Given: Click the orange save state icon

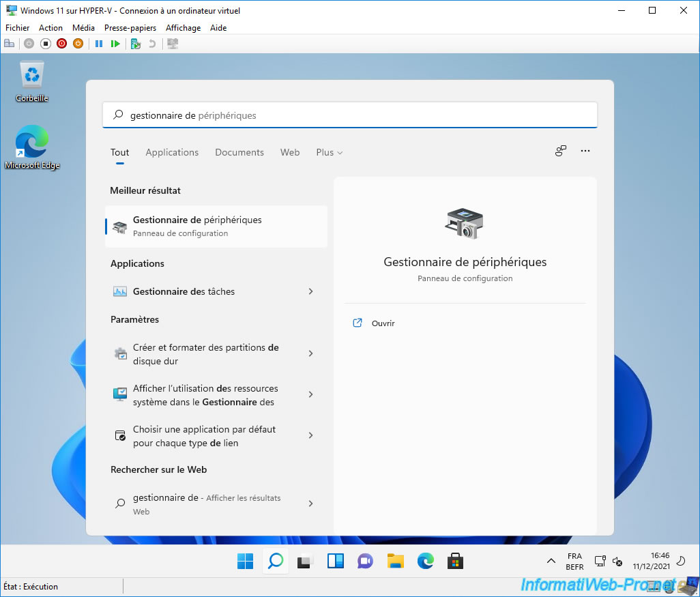Looking at the screenshot, I should pyautogui.click(x=78, y=44).
